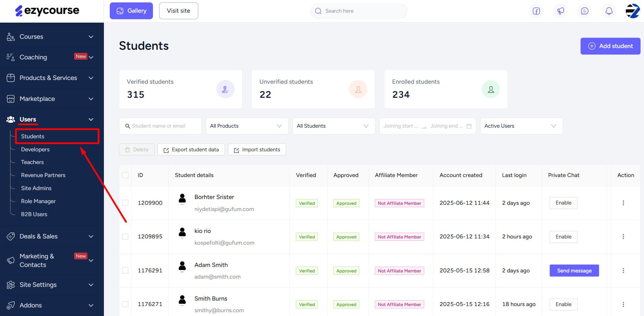Open the B2B Users submenu item
Viewport: 644px width, 316px height.
click(34, 214)
